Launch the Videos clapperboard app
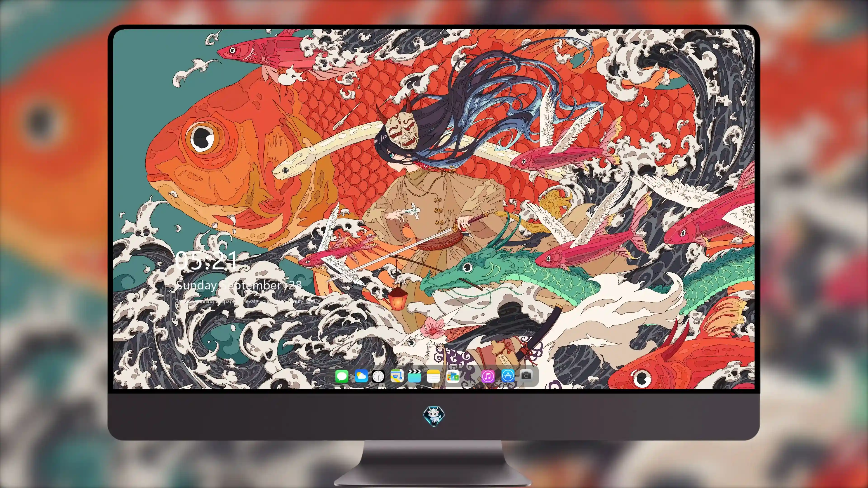Screen dimensions: 868x488 pyautogui.click(x=415, y=376)
